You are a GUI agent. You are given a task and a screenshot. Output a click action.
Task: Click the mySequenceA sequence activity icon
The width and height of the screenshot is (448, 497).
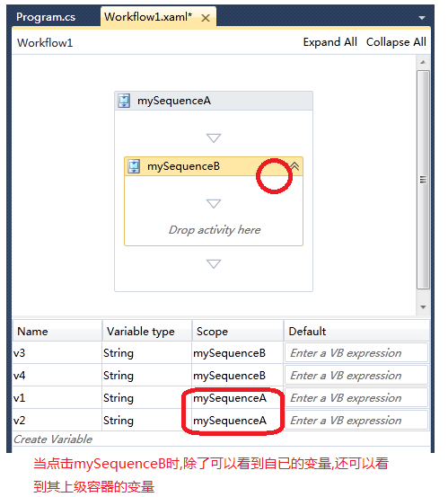[x=124, y=101]
